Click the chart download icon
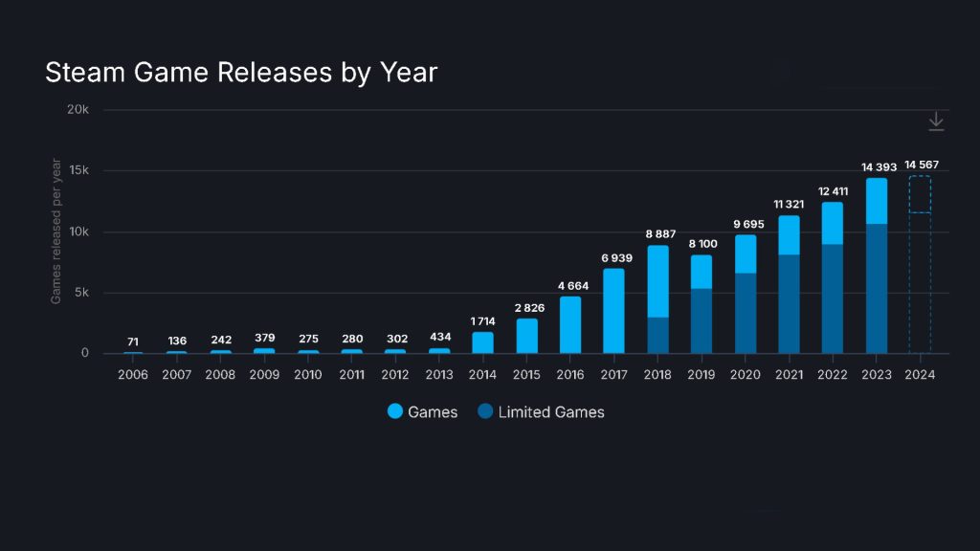This screenshot has height=551, width=980. [x=936, y=121]
